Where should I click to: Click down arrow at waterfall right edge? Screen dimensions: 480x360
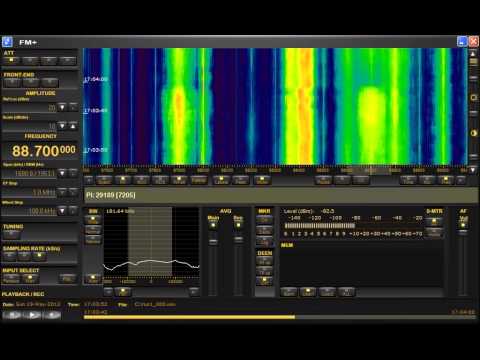click(473, 170)
